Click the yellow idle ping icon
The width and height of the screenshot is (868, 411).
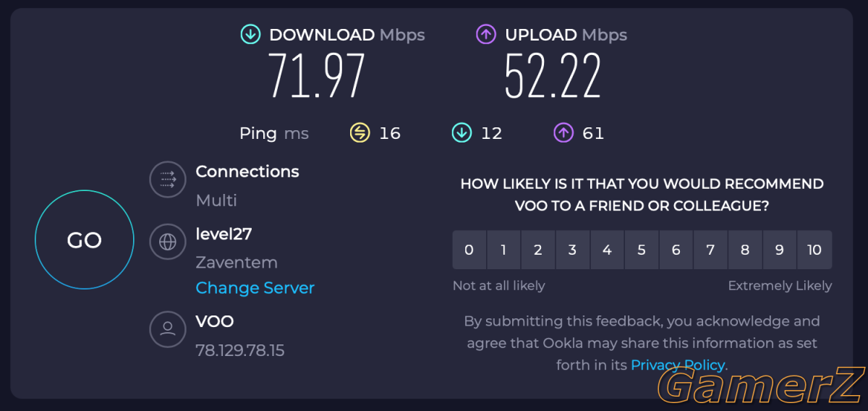(360, 132)
